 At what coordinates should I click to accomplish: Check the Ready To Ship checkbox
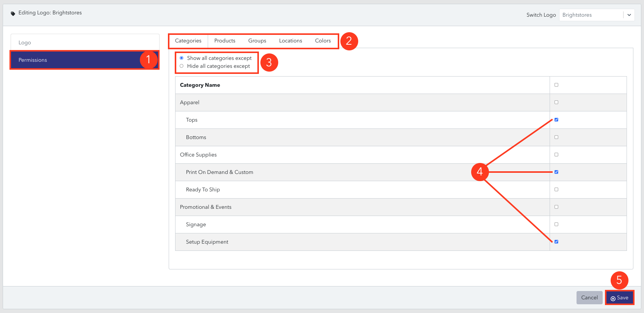coord(556,189)
